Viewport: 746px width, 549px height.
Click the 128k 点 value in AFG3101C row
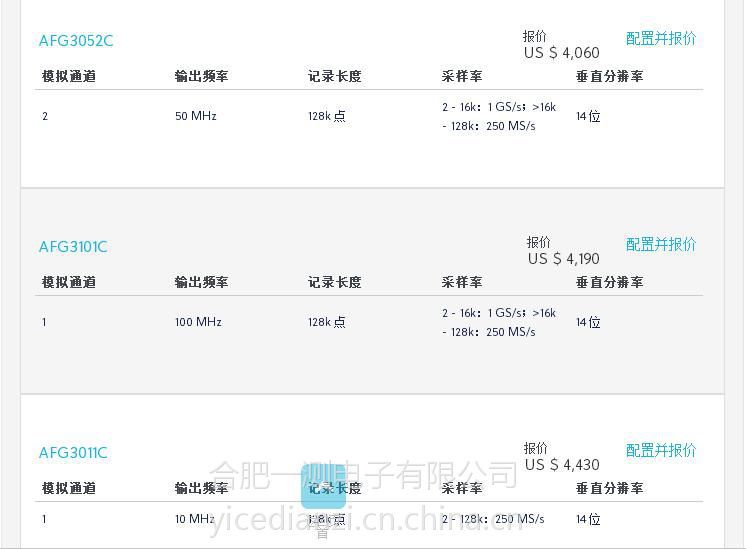(x=327, y=322)
